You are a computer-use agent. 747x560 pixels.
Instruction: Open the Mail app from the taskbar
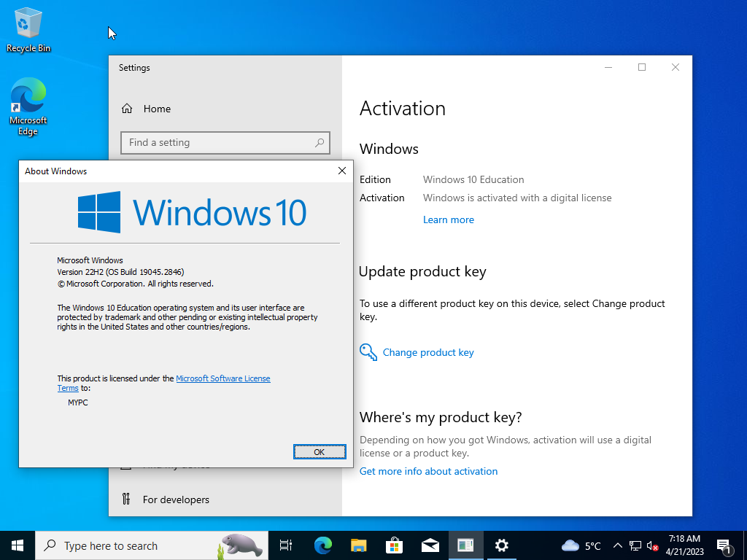(430, 545)
